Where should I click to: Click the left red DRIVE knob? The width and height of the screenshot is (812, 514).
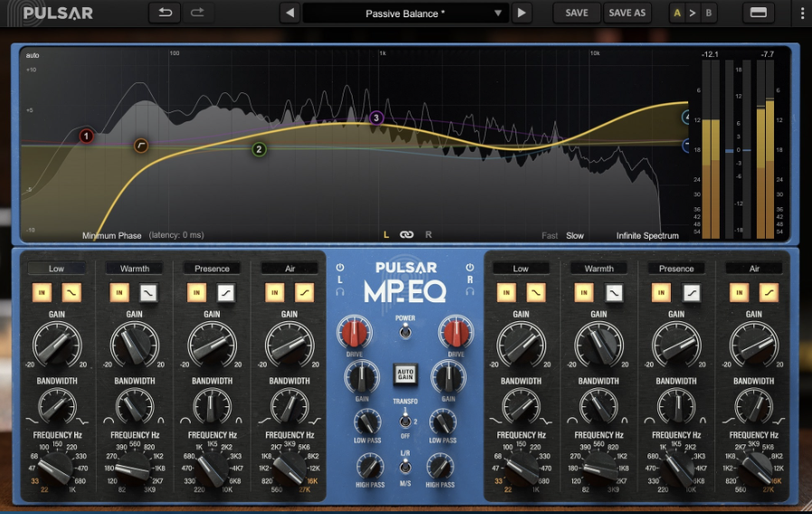354,332
